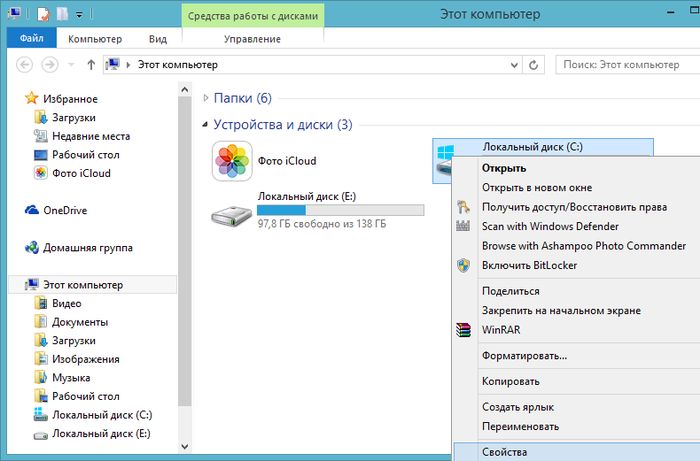Viewport: 700px width, 461px height.
Task: Click Scan with Windows Defender menu entry
Action: [550, 226]
